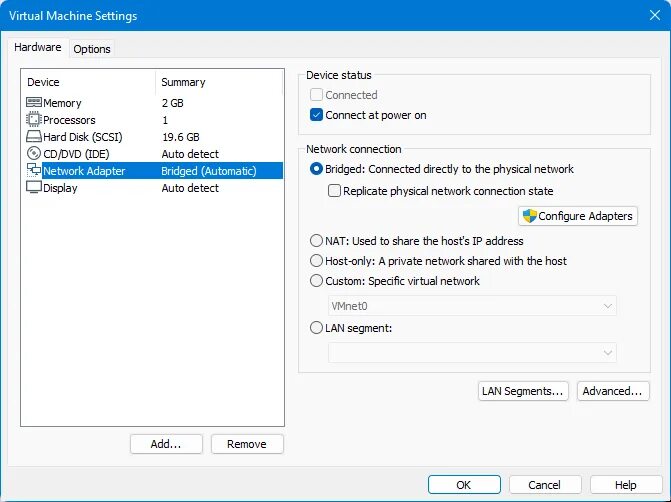Close the Virtual Machine Settings dialog
This screenshot has height=502, width=671.
click(655, 15)
